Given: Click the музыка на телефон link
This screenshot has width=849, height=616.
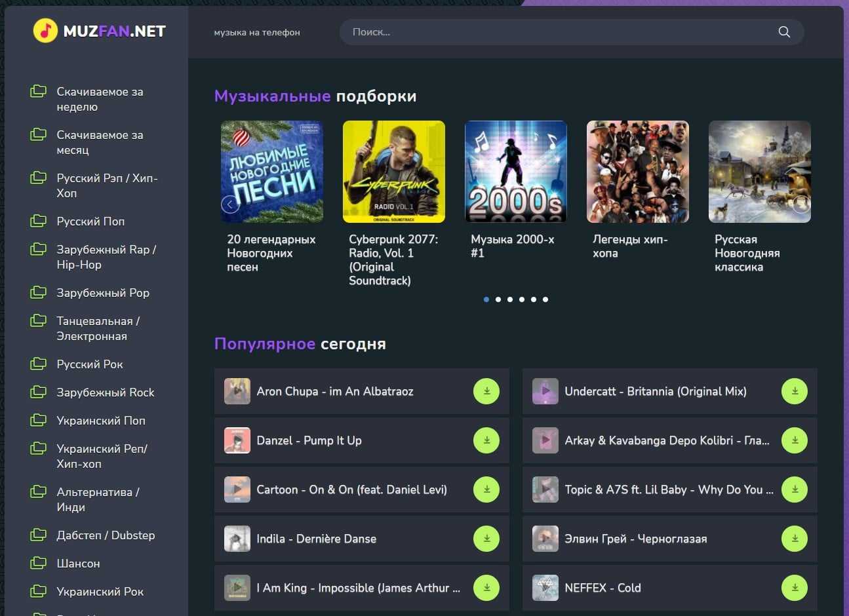Looking at the screenshot, I should click(x=257, y=32).
